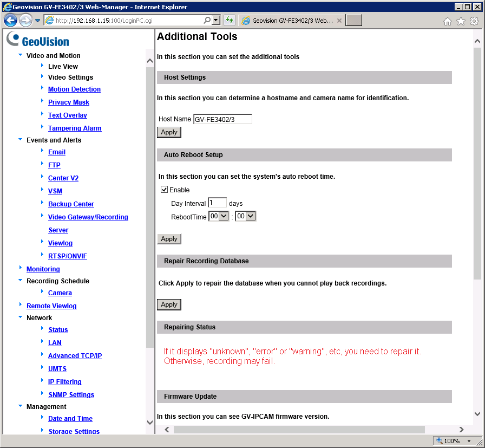Image resolution: width=485 pixels, height=448 pixels.
Task: Close the Geovision browser tab
Action: [339, 21]
